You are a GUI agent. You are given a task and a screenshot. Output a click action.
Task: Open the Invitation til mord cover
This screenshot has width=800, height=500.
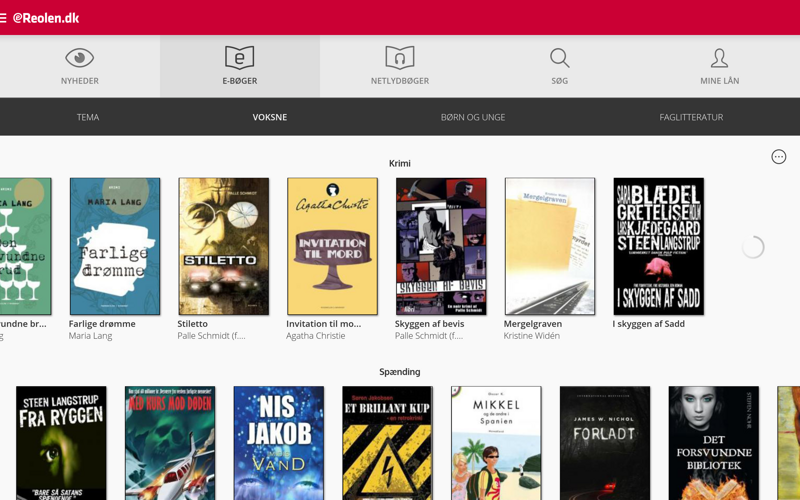332,246
